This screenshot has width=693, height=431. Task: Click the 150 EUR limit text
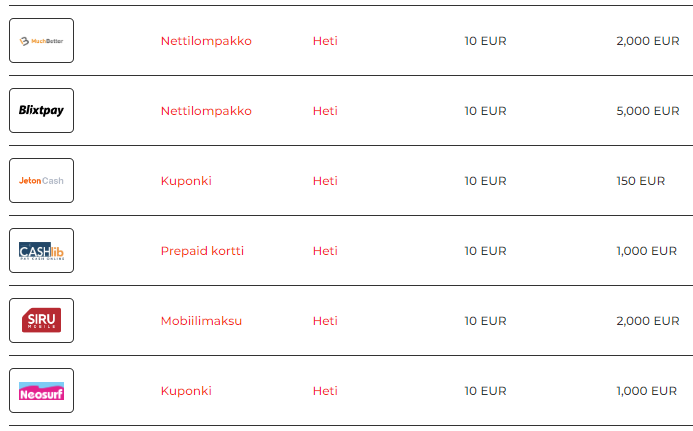point(641,181)
